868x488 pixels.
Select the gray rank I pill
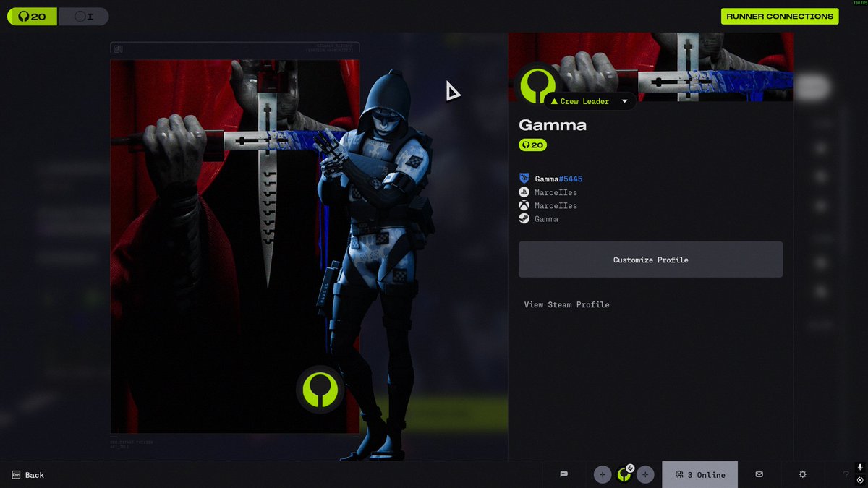83,16
